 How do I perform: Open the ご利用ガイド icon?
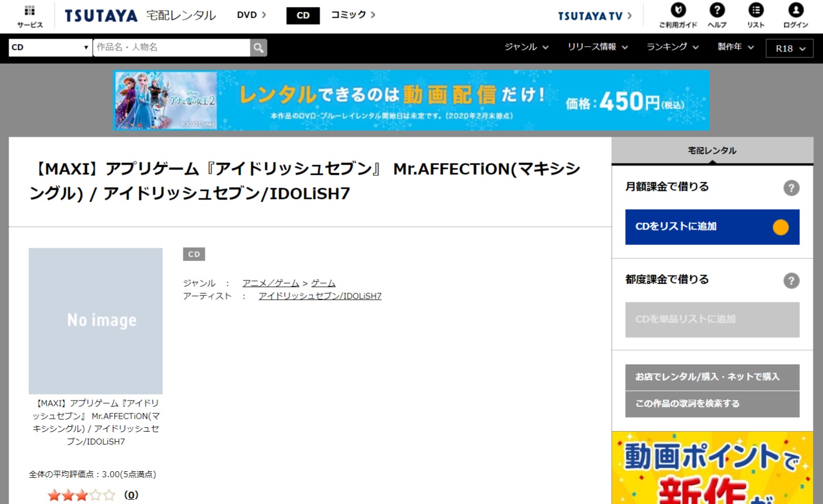click(678, 10)
